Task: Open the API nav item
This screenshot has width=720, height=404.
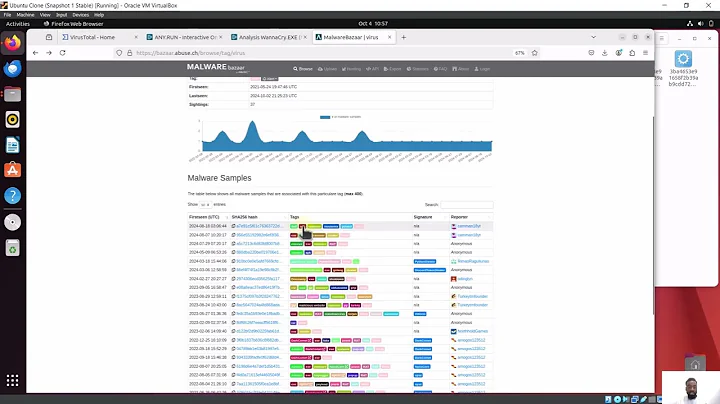Action: coord(372,69)
